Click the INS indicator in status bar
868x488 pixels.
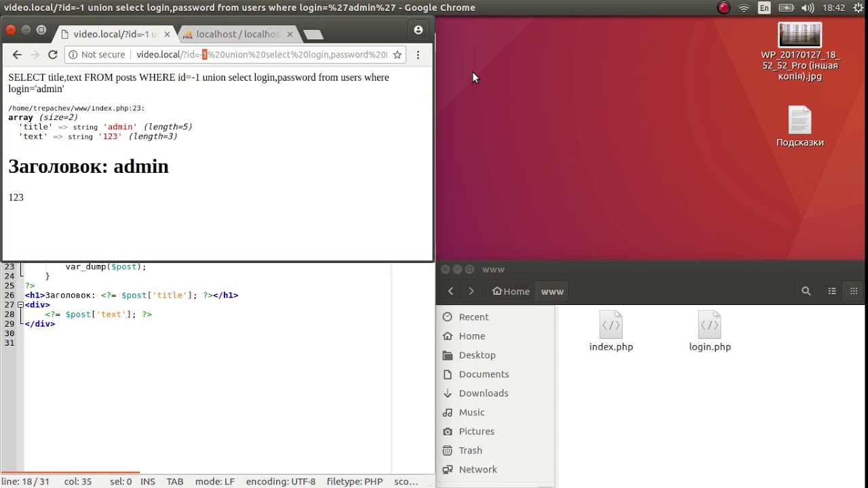click(148, 482)
